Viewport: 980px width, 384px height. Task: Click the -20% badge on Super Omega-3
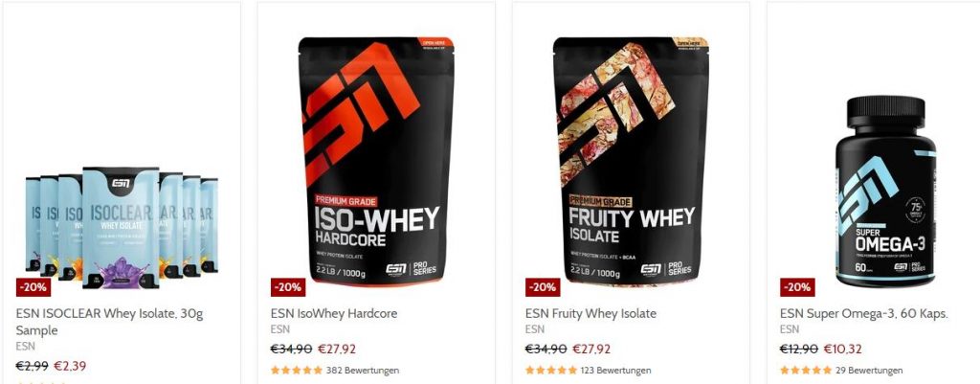[x=797, y=287]
